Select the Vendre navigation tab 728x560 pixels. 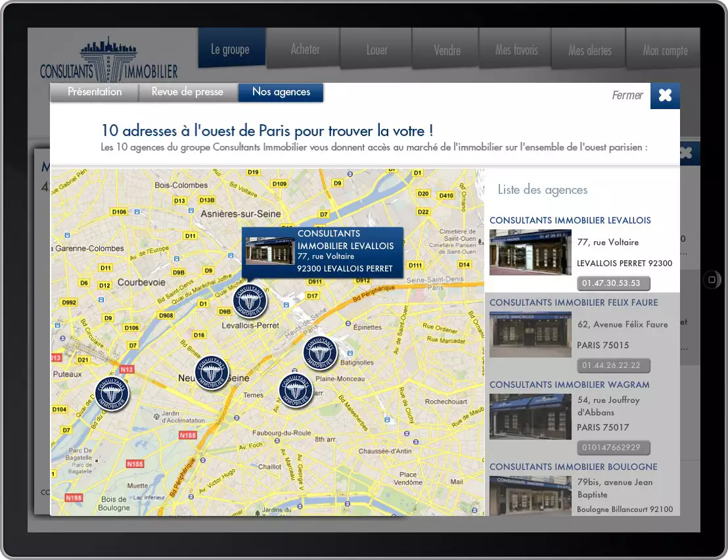click(x=445, y=49)
